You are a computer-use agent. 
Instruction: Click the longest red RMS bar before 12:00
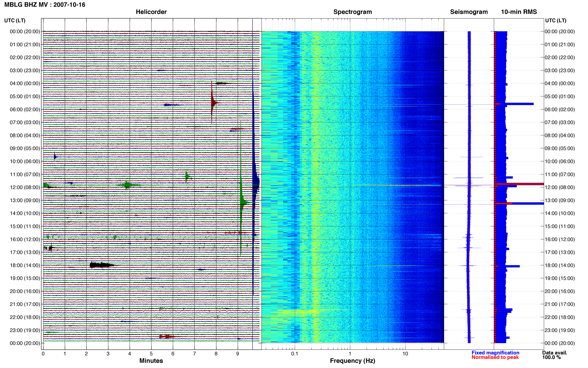coord(519,184)
